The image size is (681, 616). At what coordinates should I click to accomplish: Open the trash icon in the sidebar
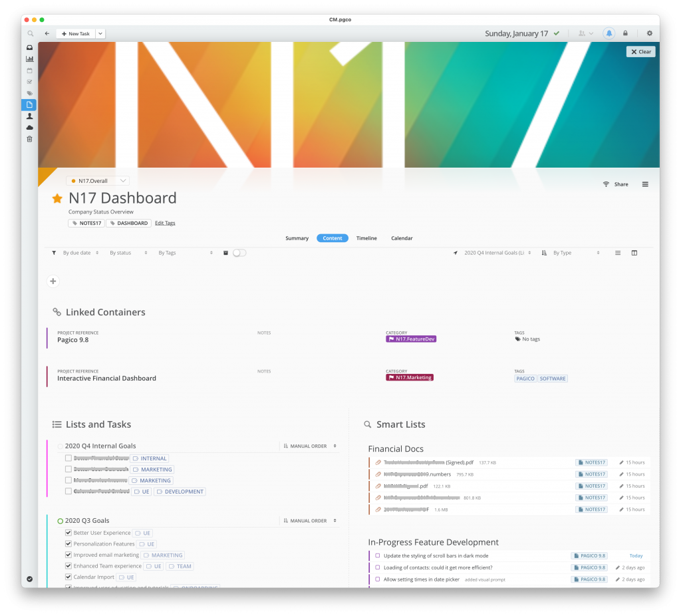pos(29,139)
